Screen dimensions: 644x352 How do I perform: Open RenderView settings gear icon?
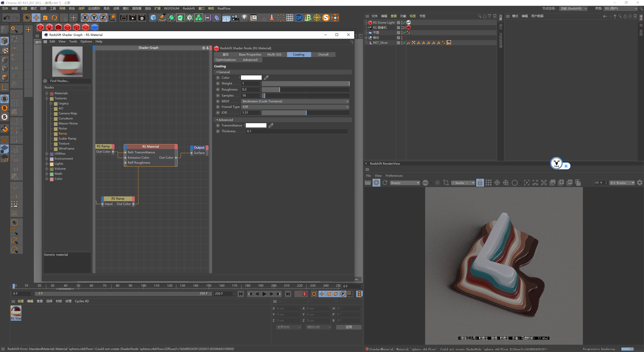click(x=640, y=183)
